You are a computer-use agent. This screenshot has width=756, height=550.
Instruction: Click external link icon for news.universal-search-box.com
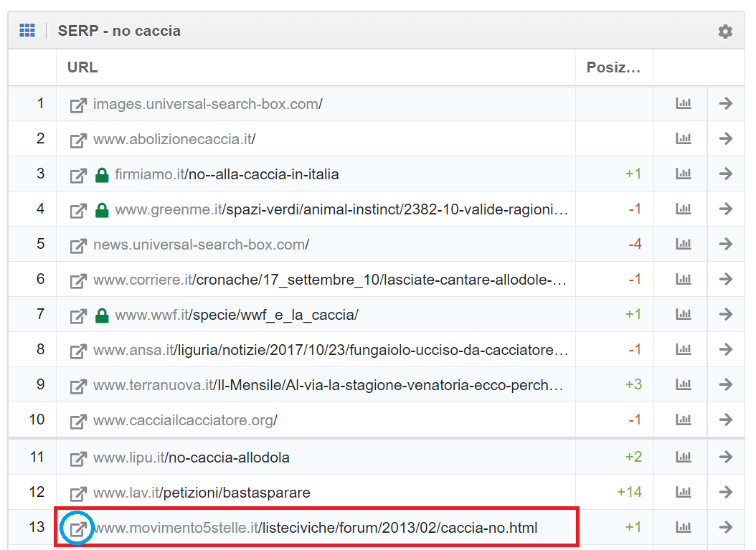point(77,245)
